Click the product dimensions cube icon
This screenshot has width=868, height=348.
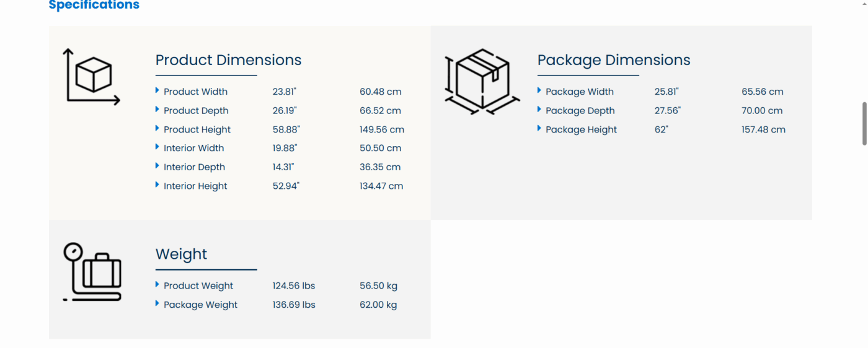pyautogui.click(x=92, y=77)
